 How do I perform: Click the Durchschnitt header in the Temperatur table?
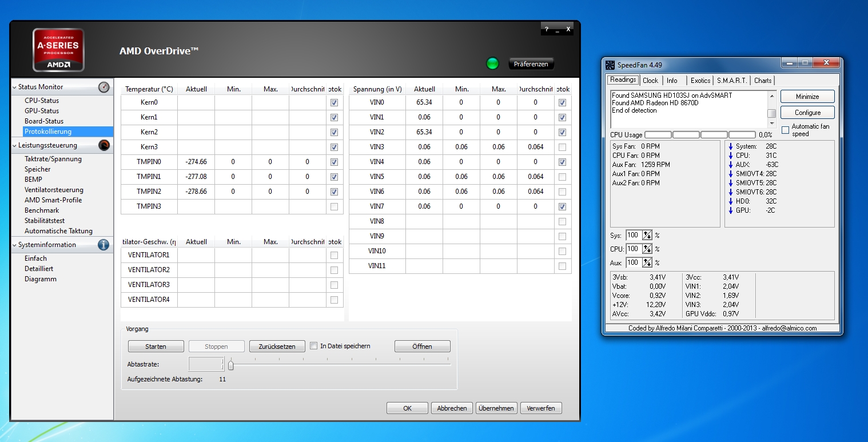pyautogui.click(x=308, y=89)
